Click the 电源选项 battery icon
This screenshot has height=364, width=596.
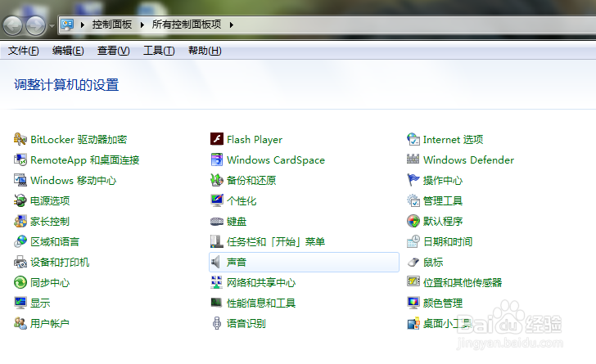[x=20, y=200]
